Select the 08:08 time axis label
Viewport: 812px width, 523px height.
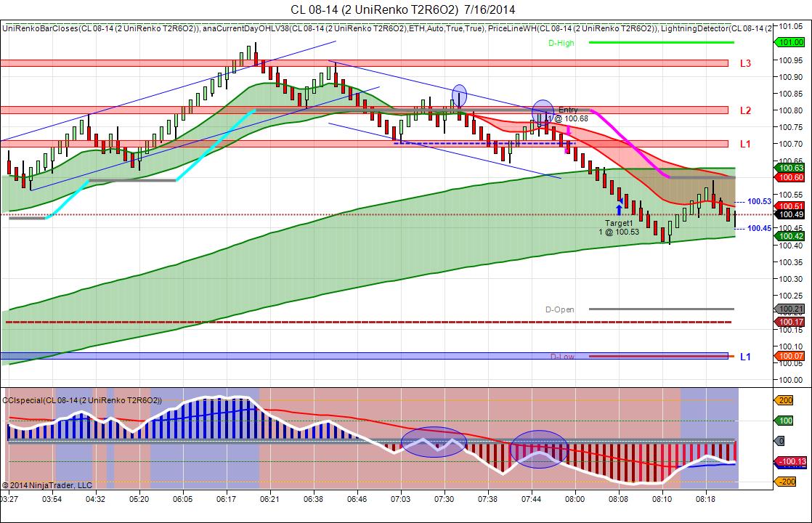(618, 499)
